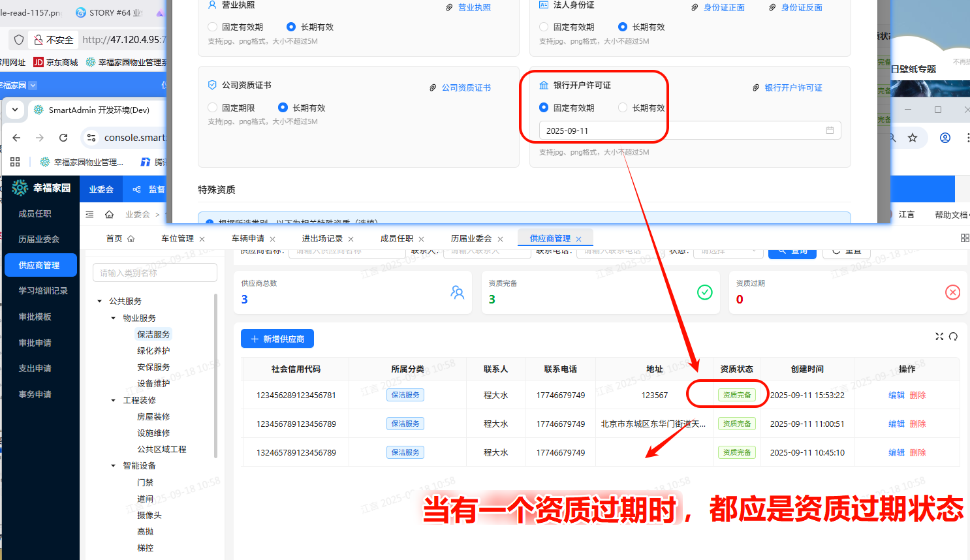Click the browser back arrow
The height and width of the screenshot is (560, 970).
click(17, 138)
